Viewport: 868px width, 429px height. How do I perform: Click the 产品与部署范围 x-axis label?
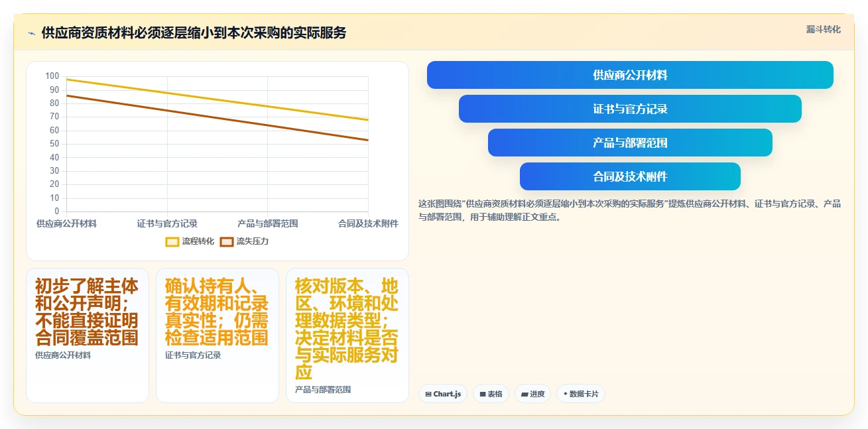(x=268, y=223)
